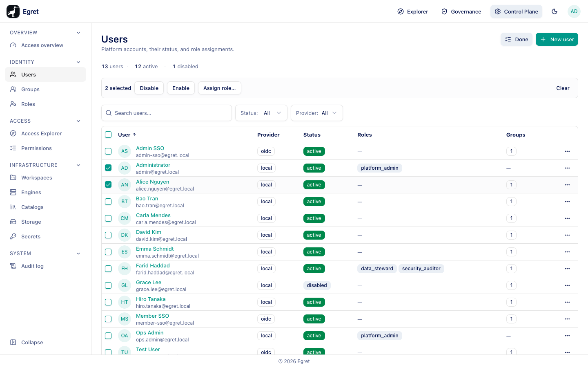
Task: Open row actions menu for Ops Admin
Action: pyautogui.click(x=567, y=336)
